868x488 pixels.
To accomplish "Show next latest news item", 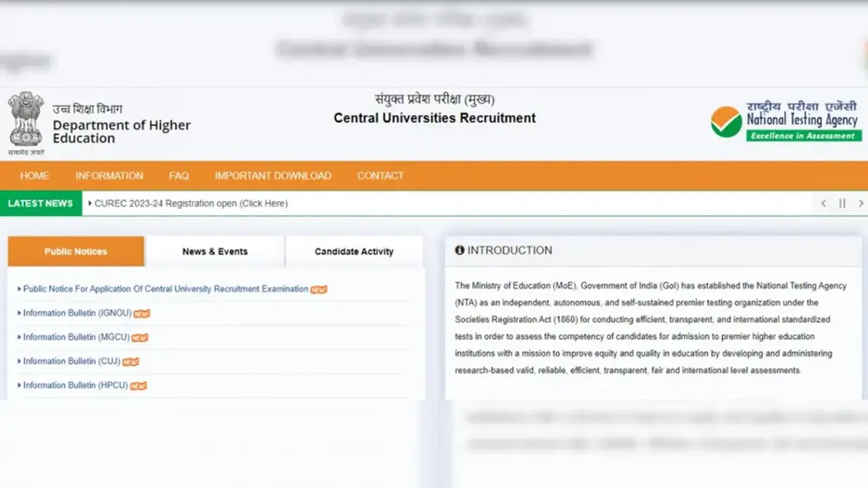I will click(x=861, y=203).
